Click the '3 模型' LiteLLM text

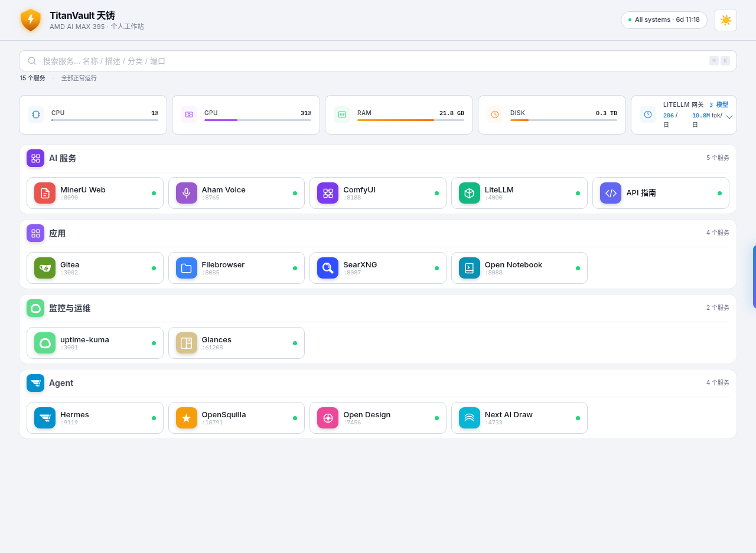coord(719,104)
